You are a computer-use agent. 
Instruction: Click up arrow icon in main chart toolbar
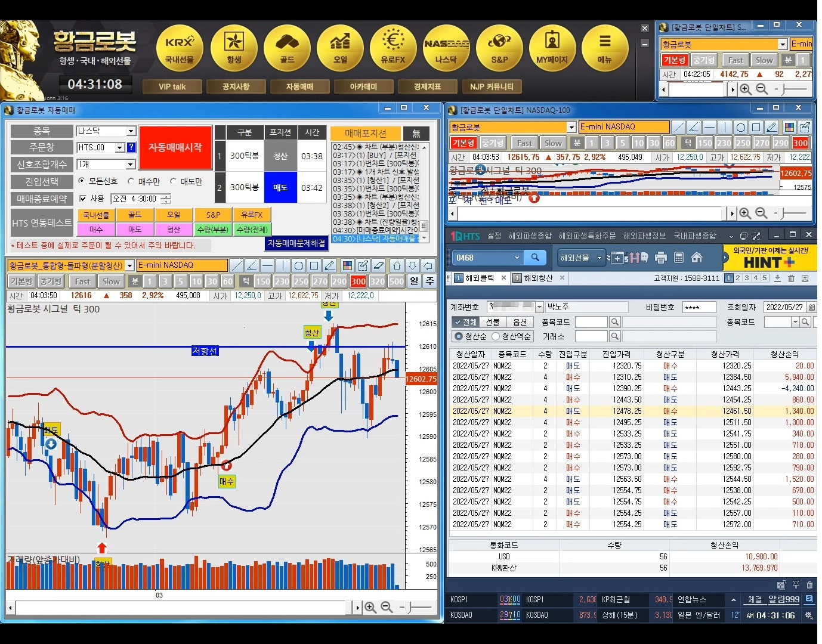coord(397,265)
